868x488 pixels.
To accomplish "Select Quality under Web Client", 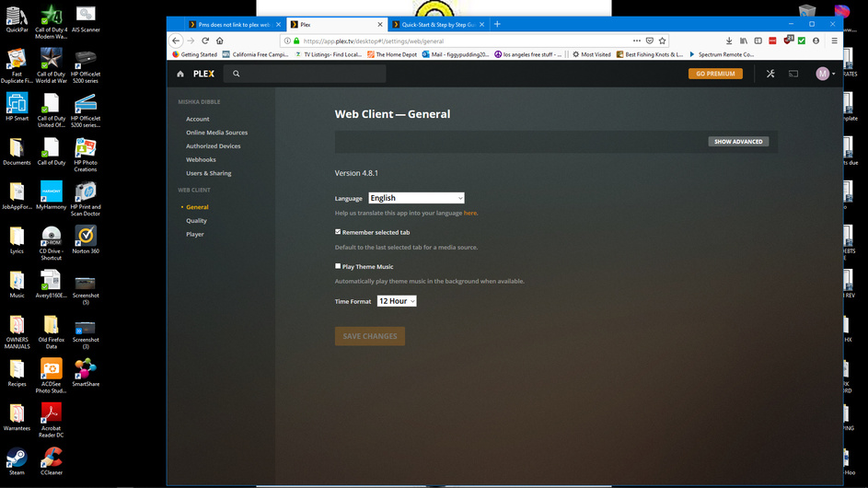I will click(x=196, y=220).
